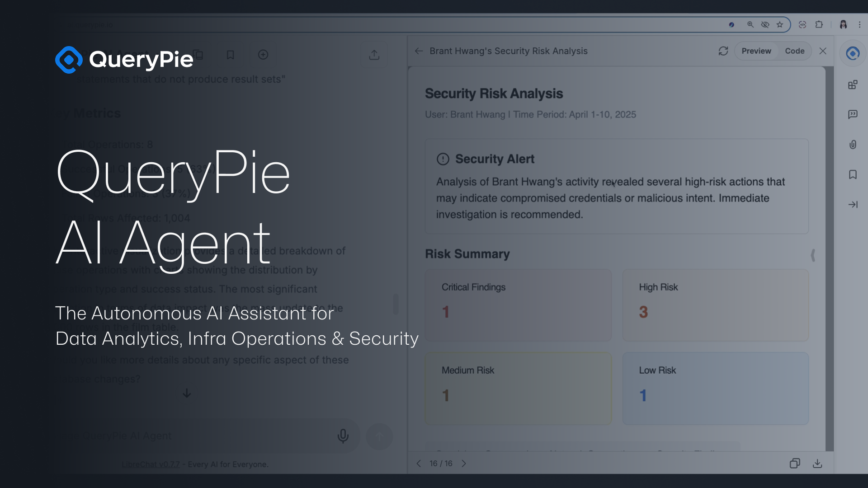Copy artifact with the duplicate icon

(795, 464)
